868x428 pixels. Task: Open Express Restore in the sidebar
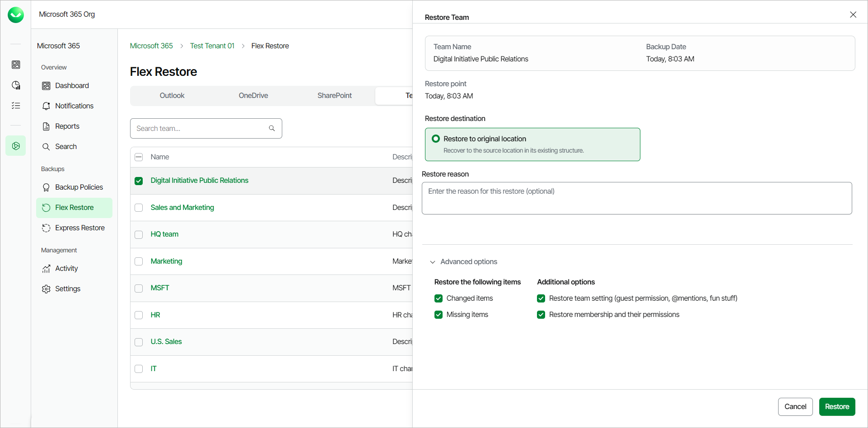click(74, 228)
